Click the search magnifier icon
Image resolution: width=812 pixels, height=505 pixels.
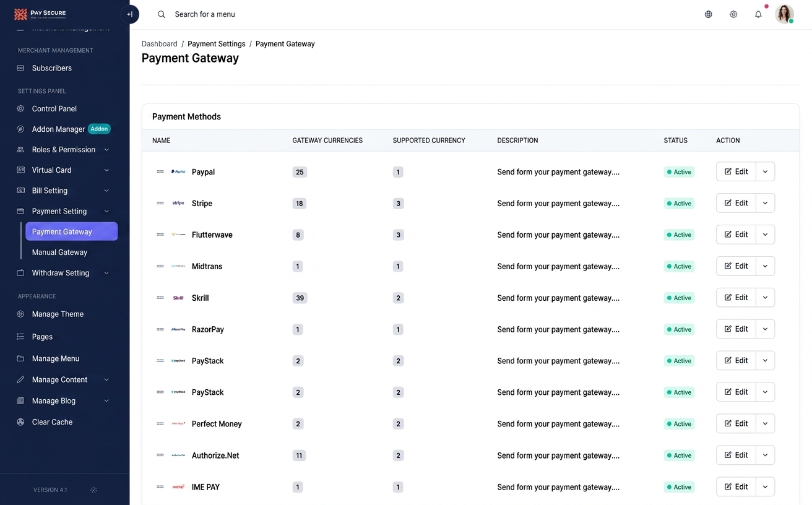[x=162, y=14]
